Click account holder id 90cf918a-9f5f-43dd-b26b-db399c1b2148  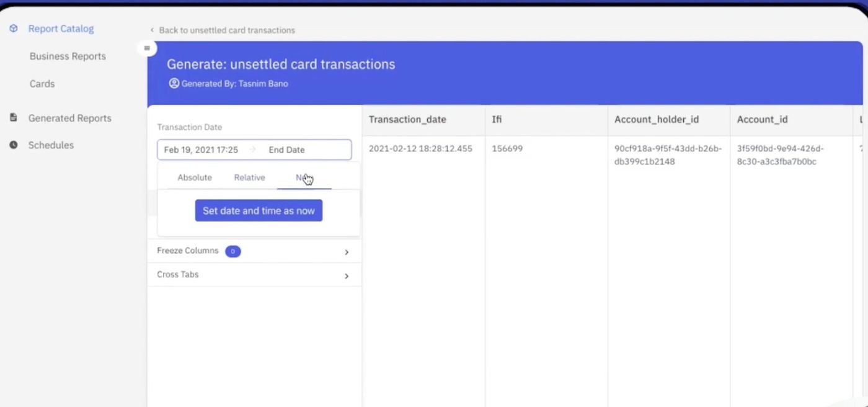coord(668,155)
